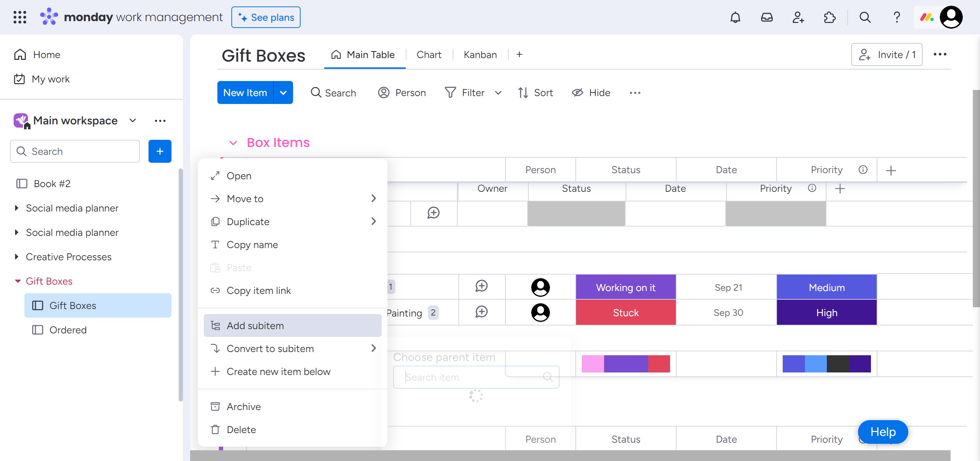Click the Invite / 1 button
This screenshot has height=461, width=980.
tap(886, 55)
